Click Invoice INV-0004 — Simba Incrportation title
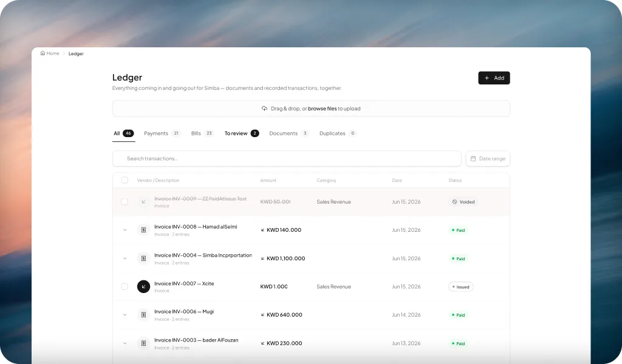The width and height of the screenshot is (622, 364). point(203,255)
